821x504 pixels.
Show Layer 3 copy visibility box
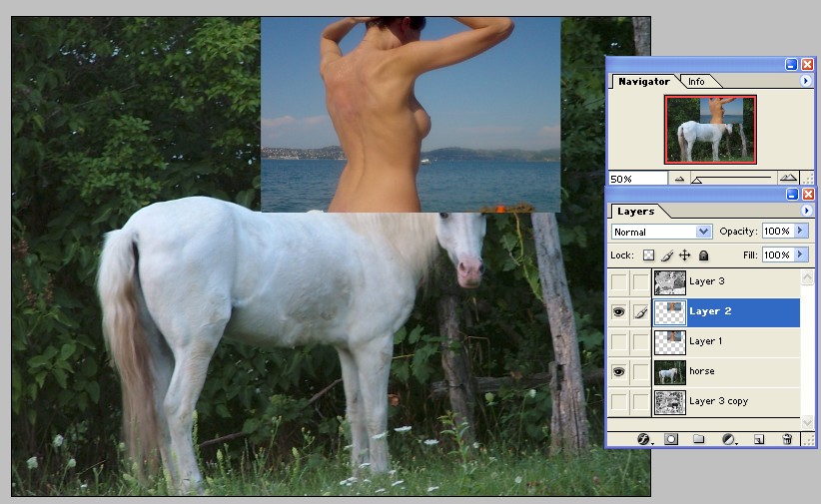point(618,402)
